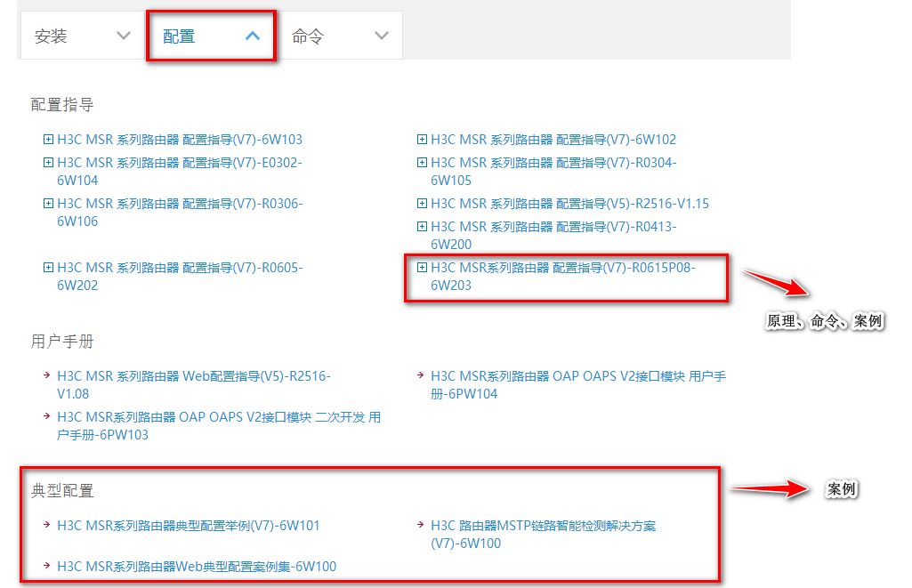Screen dimensions: 912x588
Task: Open Web配置指导(V5)-R2516-V1.08 manual link
Action: point(194,385)
